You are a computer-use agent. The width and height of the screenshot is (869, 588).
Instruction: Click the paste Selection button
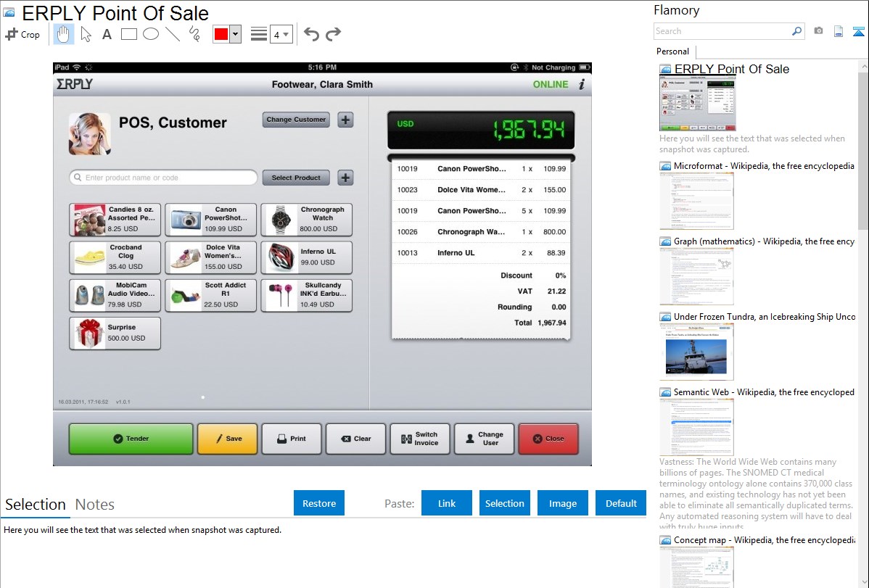(504, 503)
